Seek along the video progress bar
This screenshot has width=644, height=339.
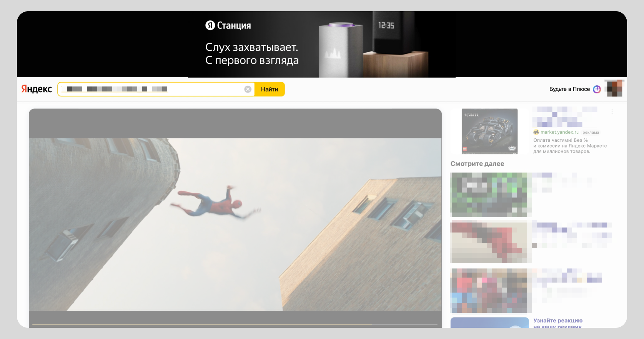point(235,325)
